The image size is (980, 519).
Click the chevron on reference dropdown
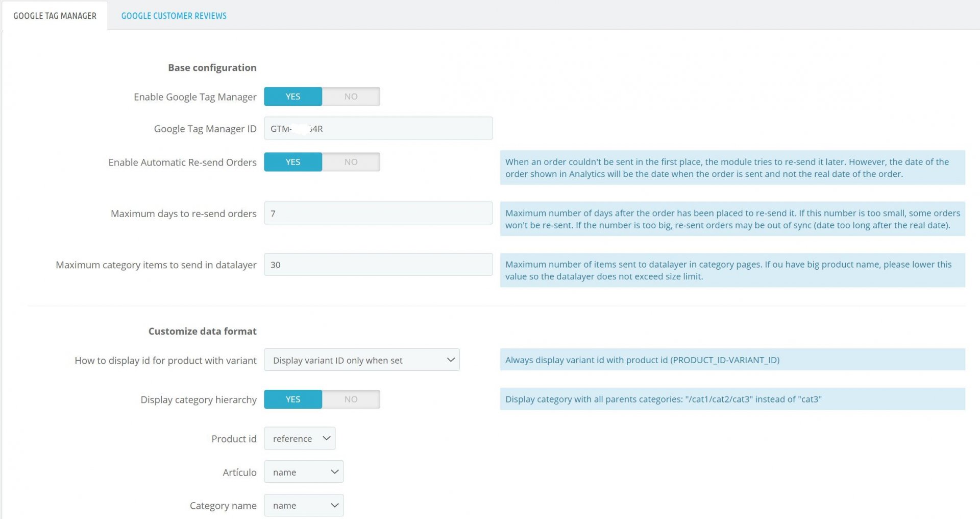327,438
